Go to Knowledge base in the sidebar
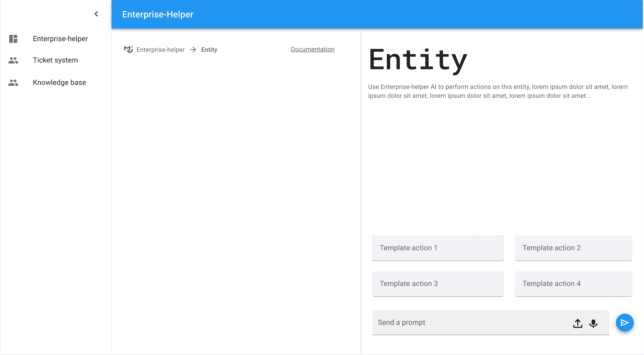 click(x=59, y=83)
